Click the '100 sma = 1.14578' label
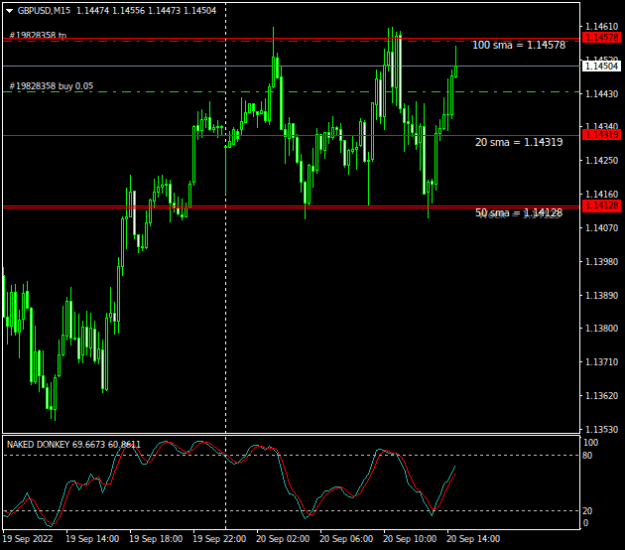This screenshot has height=550, width=625. (x=519, y=45)
